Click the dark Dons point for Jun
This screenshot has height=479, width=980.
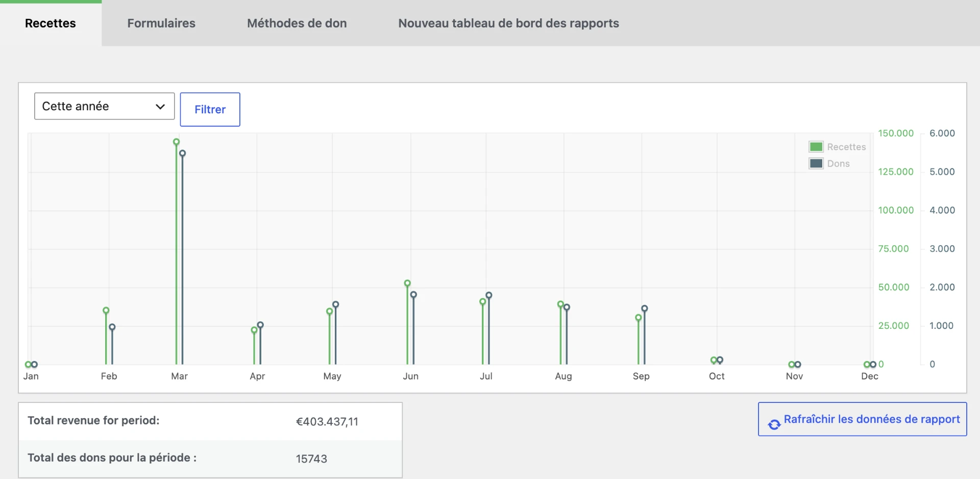point(413,295)
